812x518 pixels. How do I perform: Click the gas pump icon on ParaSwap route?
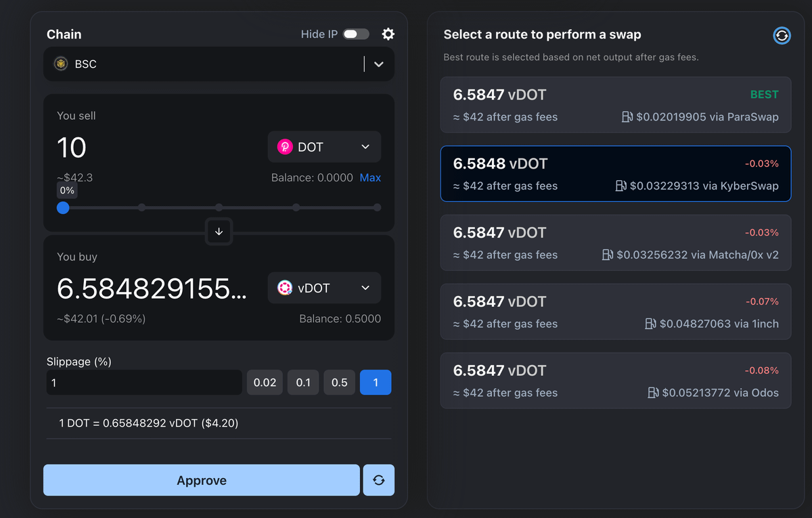pos(627,117)
